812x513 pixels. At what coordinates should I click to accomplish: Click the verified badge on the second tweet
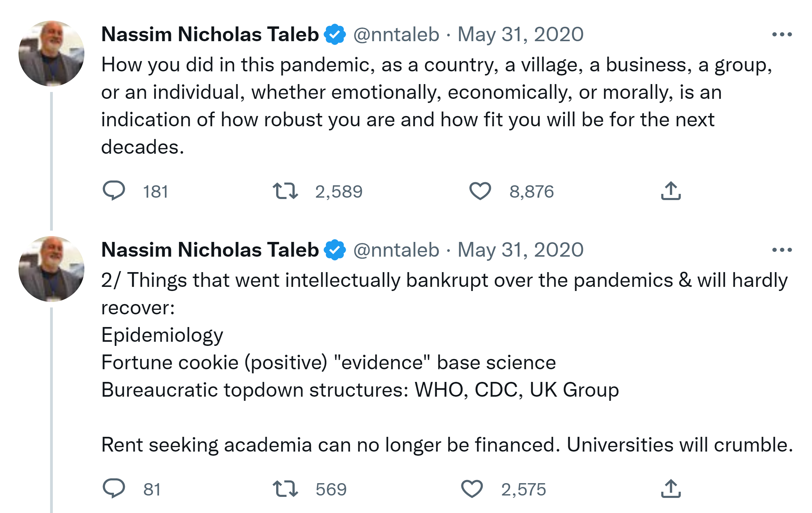(334, 250)
